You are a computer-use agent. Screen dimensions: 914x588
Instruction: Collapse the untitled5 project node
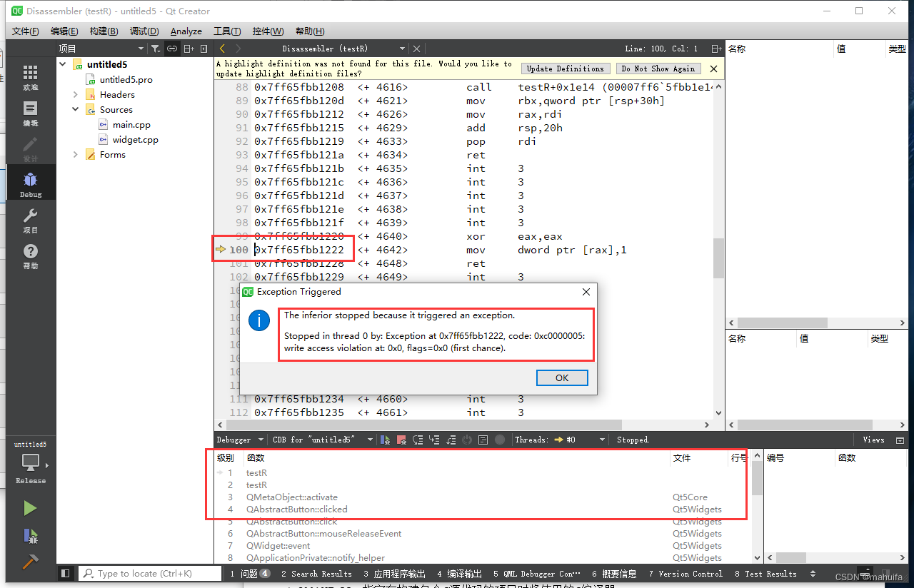[x=63, y=64]
